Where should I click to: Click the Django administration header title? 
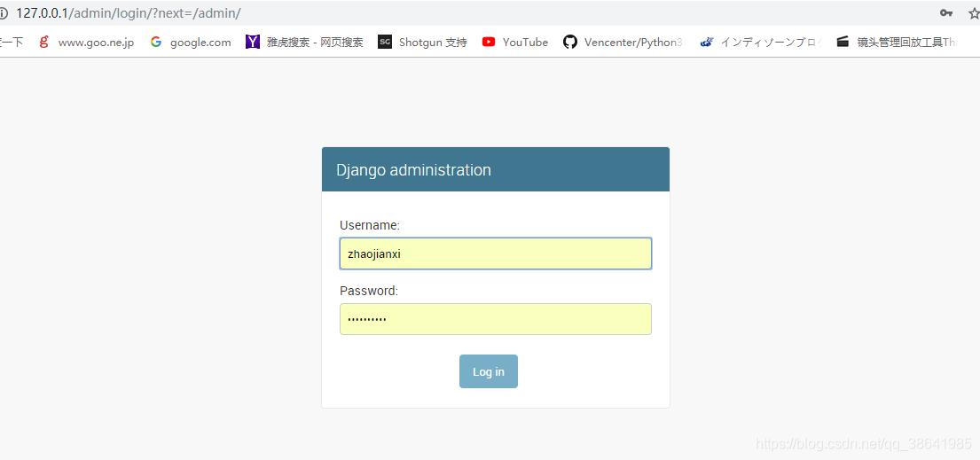pyautogui.click(x=414, y=170)
